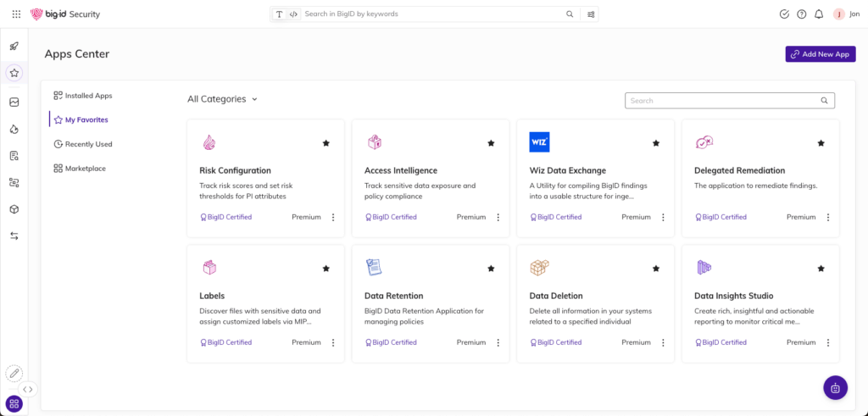Open the three-dot menu on Labels card
The image size is (868, 416).
point(332,342)
